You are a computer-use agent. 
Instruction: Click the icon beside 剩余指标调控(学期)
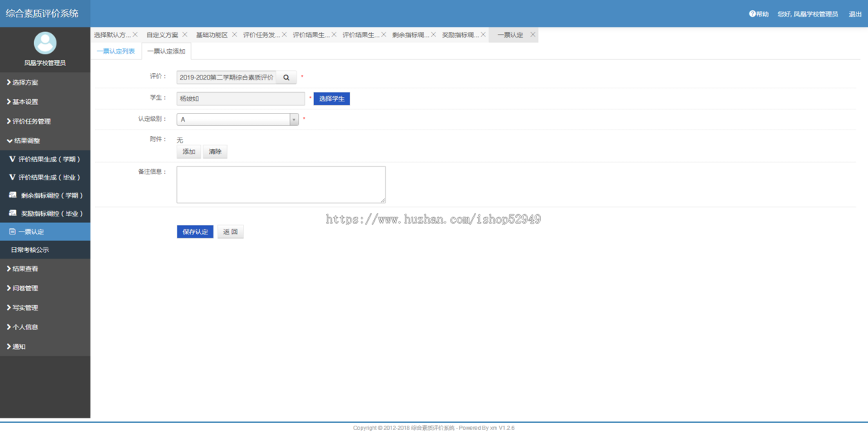(13, 195)
